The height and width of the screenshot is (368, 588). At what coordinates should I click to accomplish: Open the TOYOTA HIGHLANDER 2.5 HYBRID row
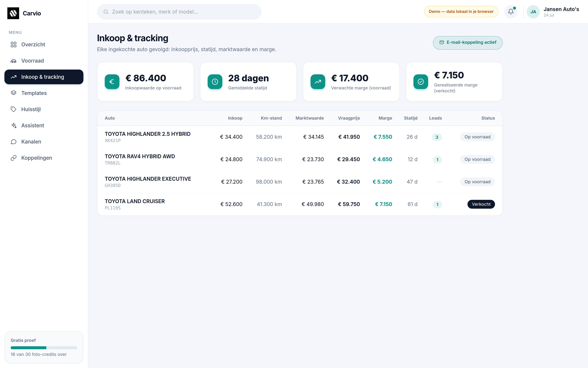[300, 137]
